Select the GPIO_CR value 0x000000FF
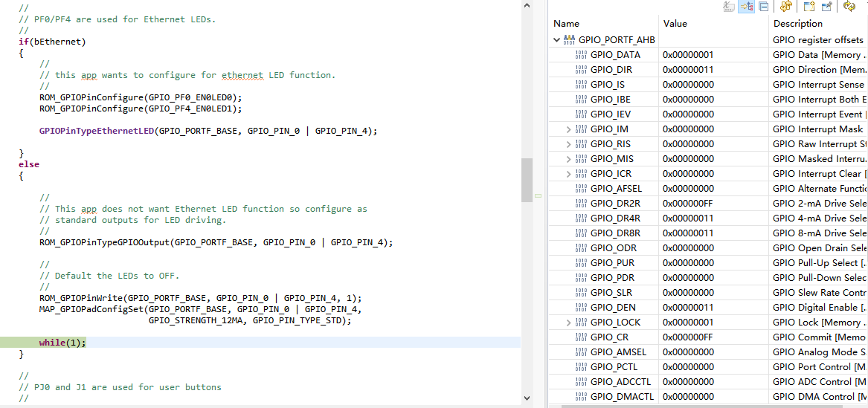Image resolution: width=868 pixels, height=408 pixels. pos(688,337)
